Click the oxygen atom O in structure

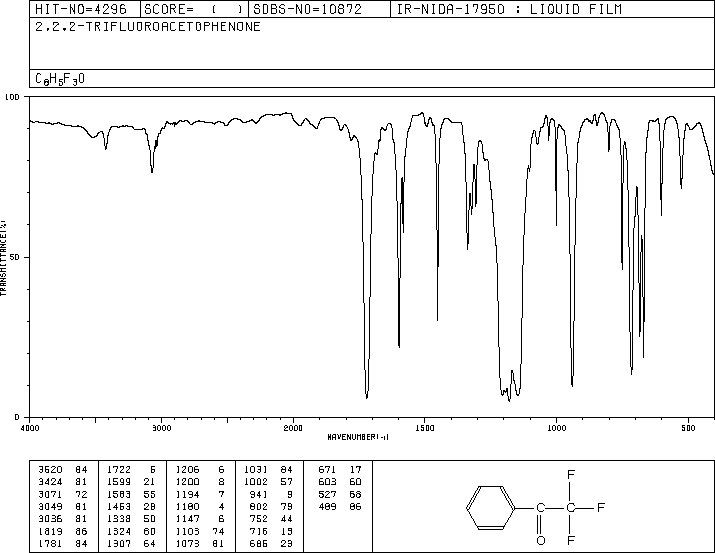click(540, 541)
